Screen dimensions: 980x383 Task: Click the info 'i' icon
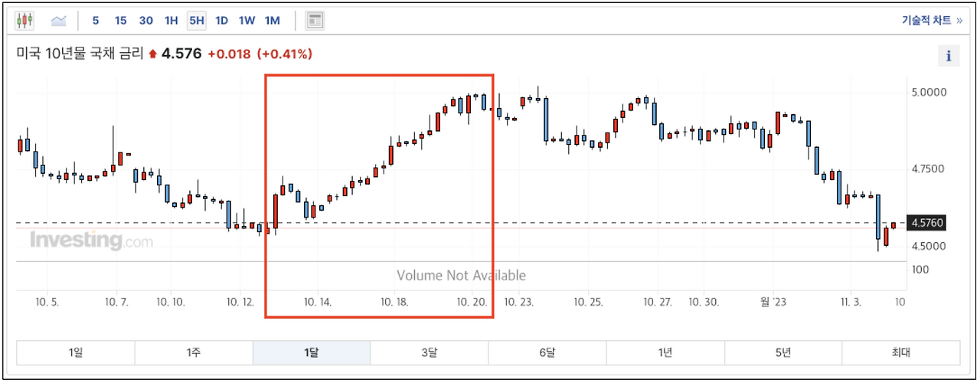click(x=949, y=56)
